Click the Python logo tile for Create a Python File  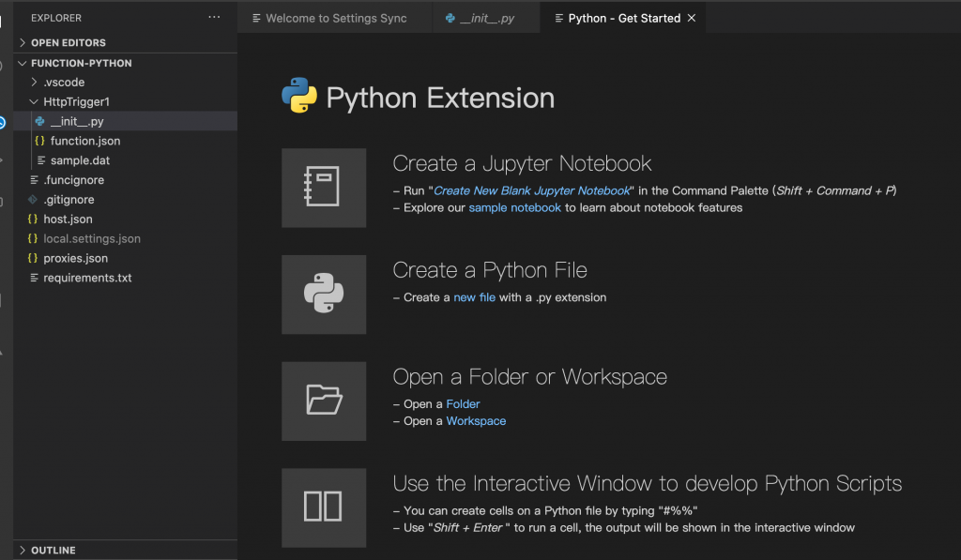point(324,295)
